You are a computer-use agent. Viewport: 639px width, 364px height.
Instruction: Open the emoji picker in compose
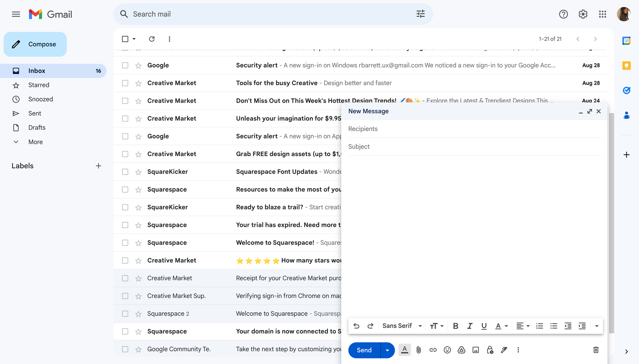[x=447, y=350]
